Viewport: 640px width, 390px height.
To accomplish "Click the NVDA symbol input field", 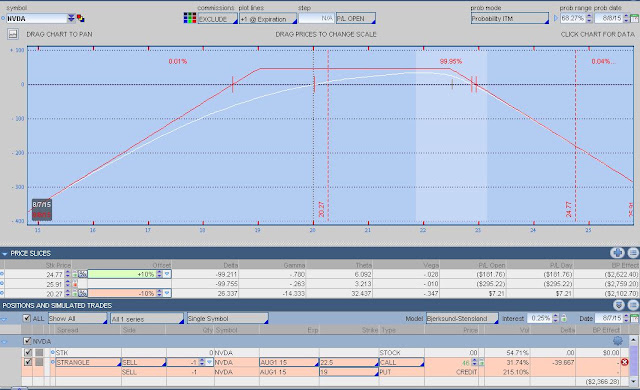I will (36, 18).
